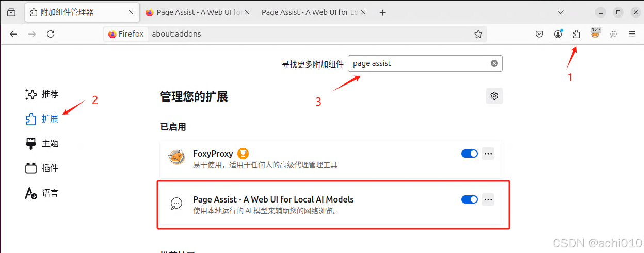Open Page Assist chat toolbar icon
Image resolution: width=644 pixels, height=253 pixels.
(614, 34)
